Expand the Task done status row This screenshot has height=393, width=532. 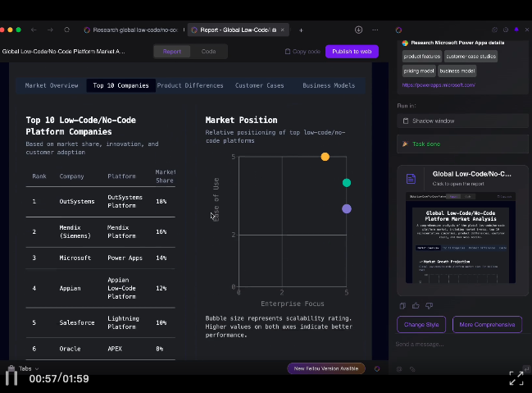point(463,144)
